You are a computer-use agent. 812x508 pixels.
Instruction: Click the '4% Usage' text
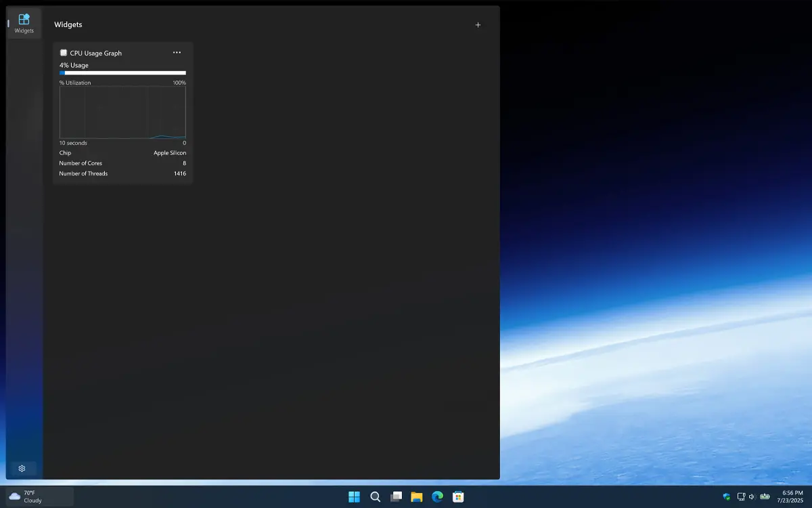74,65
